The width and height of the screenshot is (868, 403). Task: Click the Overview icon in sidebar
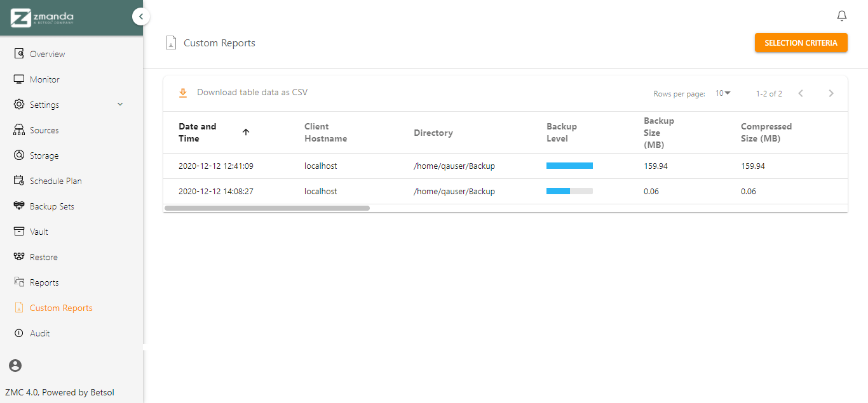coord(19,54)
